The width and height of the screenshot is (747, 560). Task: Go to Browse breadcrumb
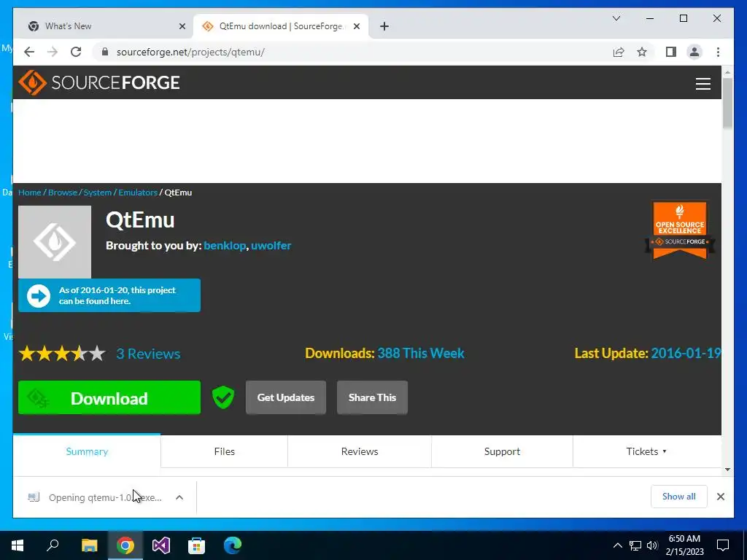coord(63,192)
